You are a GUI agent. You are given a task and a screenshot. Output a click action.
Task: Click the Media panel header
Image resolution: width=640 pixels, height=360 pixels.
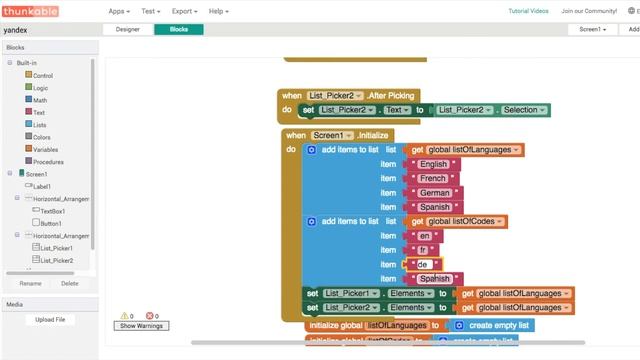click(x=50, y=304)
